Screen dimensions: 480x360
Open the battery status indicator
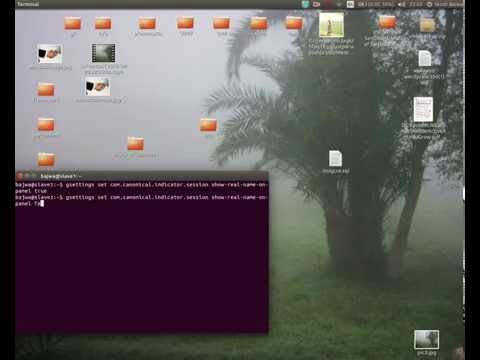coord(376,4)
